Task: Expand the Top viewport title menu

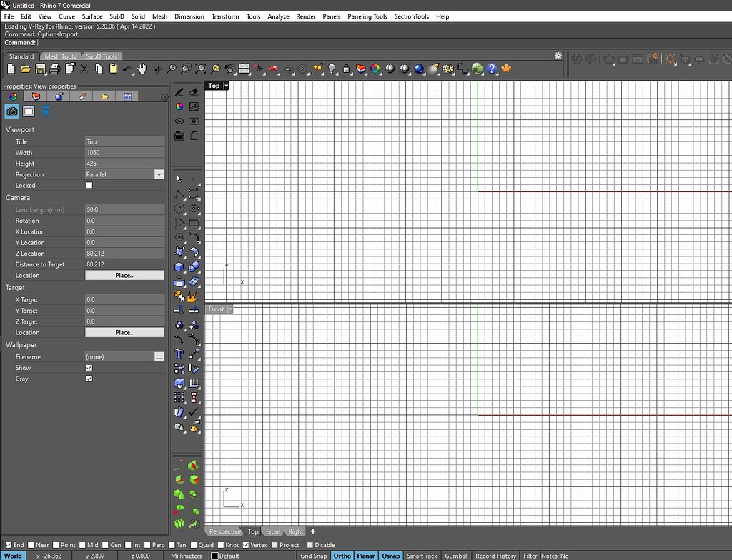Action: [226, 86]
